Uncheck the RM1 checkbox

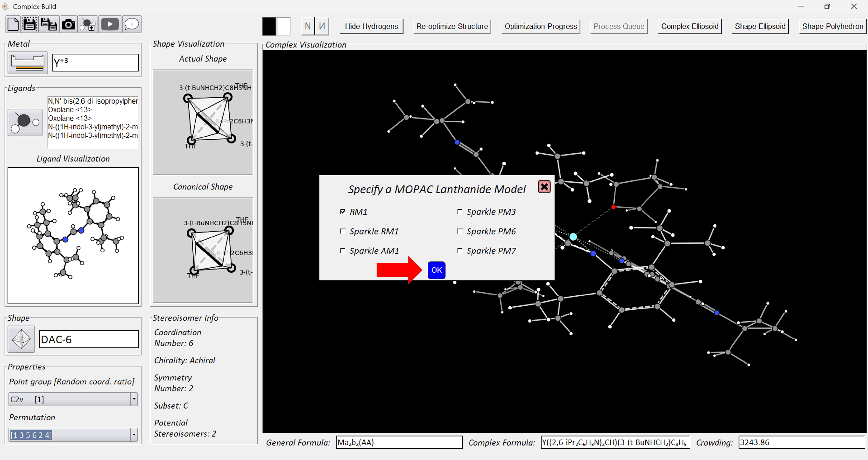343,212
